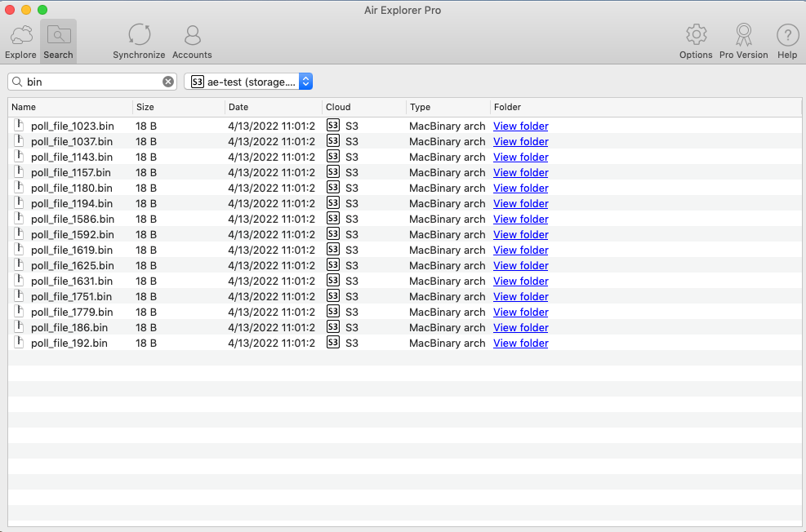Click View folder for poll_file_1194.bin
This screenshot has height=532, width=806.
pos(521,203)
